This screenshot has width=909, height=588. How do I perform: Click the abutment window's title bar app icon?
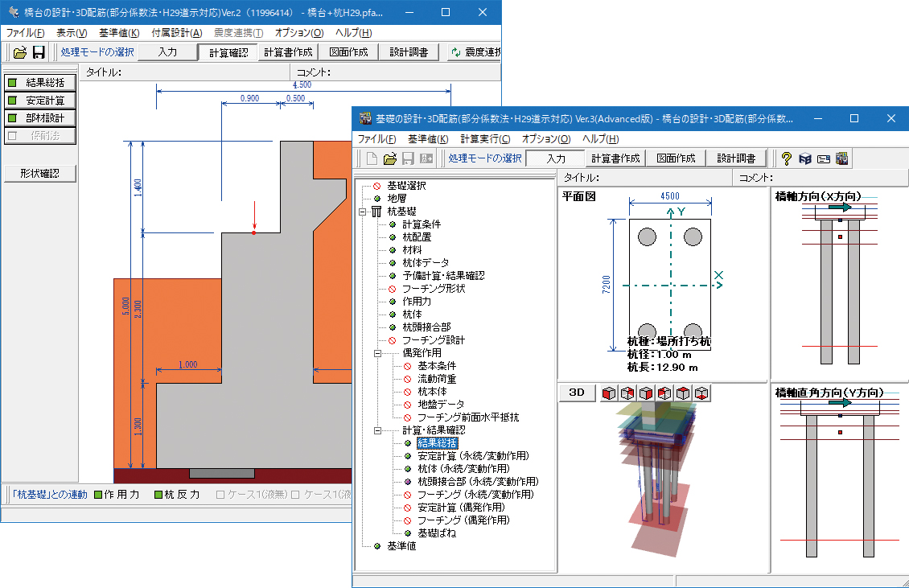coord(14,12)
